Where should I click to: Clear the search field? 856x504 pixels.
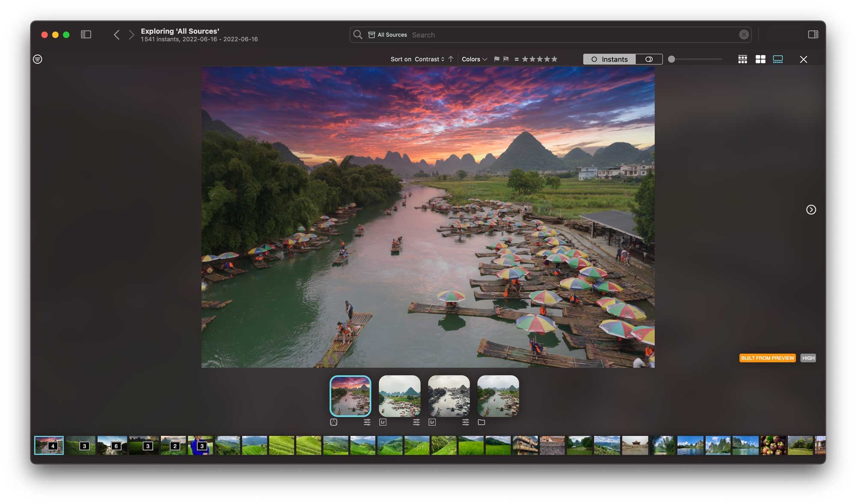pos(744,35)
